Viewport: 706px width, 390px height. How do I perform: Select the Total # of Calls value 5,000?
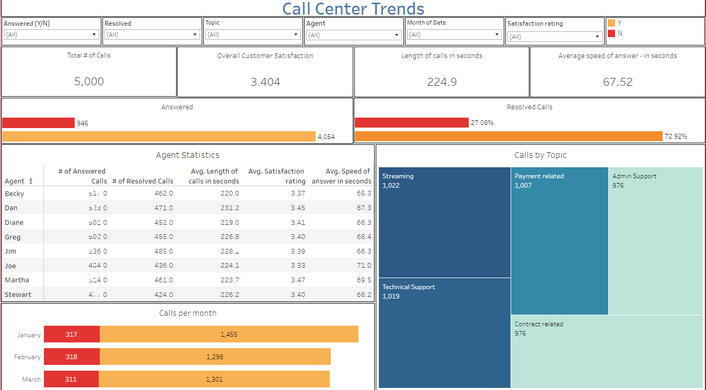click(x=89, y=82)
